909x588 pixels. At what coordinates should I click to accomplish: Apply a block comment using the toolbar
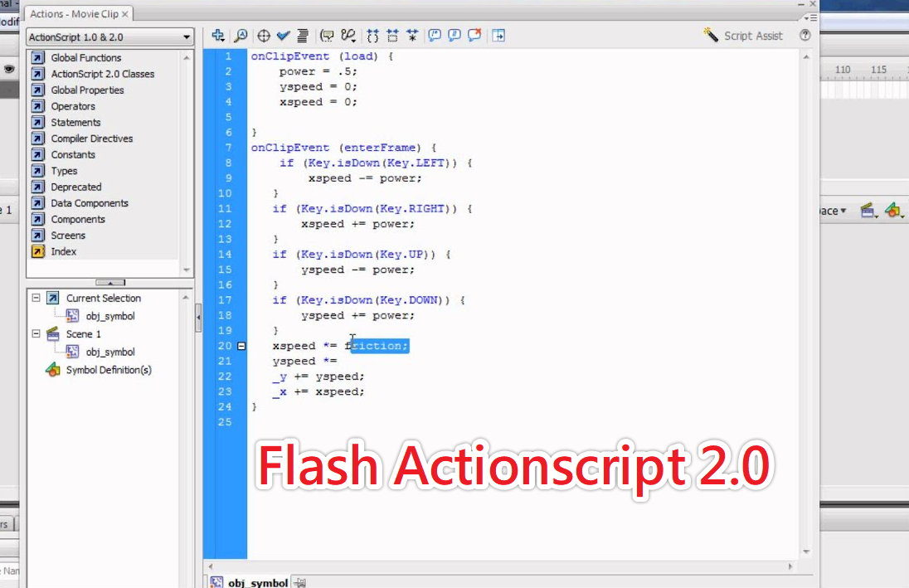tap(435, 36)
